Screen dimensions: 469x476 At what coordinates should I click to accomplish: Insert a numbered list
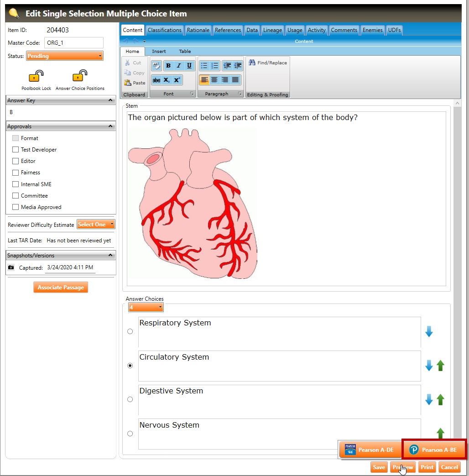click(x=214, y=66)
